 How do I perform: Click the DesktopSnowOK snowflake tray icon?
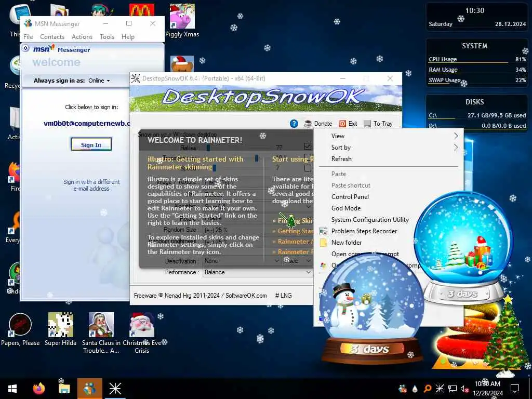440,389
